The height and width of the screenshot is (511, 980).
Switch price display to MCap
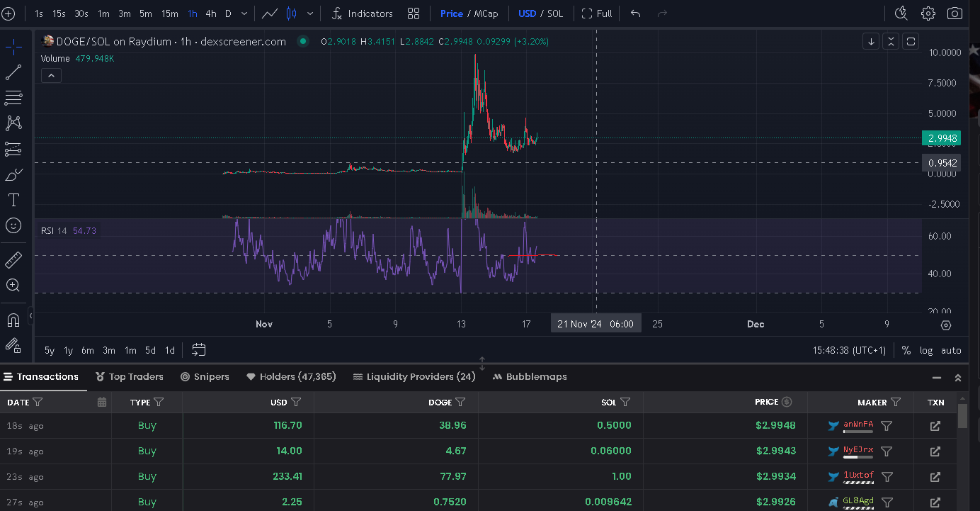click(x=486, y=13)
